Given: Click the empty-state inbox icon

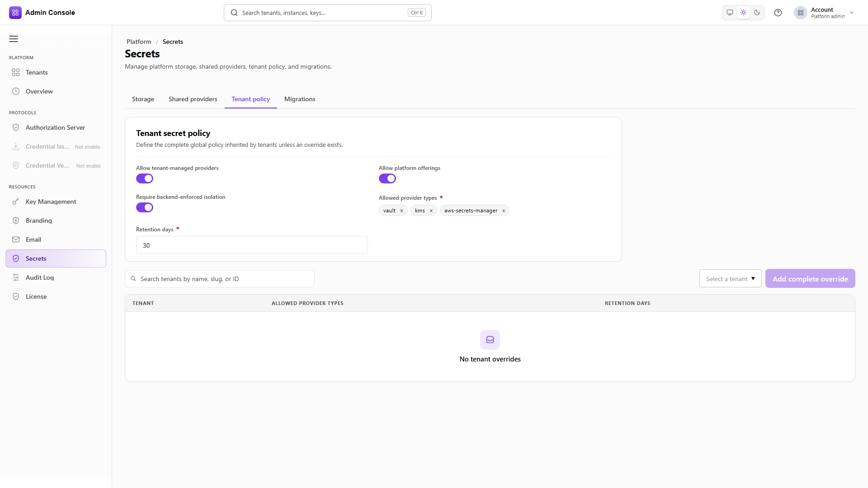Looking at the screenshot, I should coord(490,340).
